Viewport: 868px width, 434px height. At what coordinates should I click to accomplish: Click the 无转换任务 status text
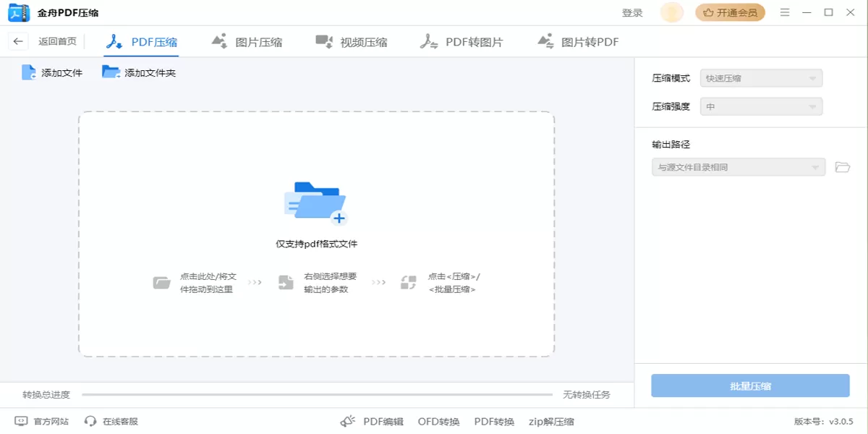(x=587, y=395)
